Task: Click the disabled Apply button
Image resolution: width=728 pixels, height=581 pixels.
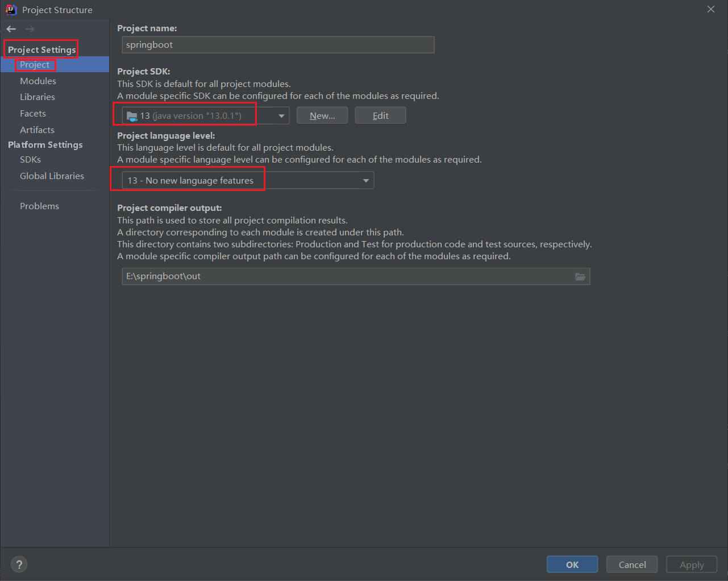Action: pos(692,565)
